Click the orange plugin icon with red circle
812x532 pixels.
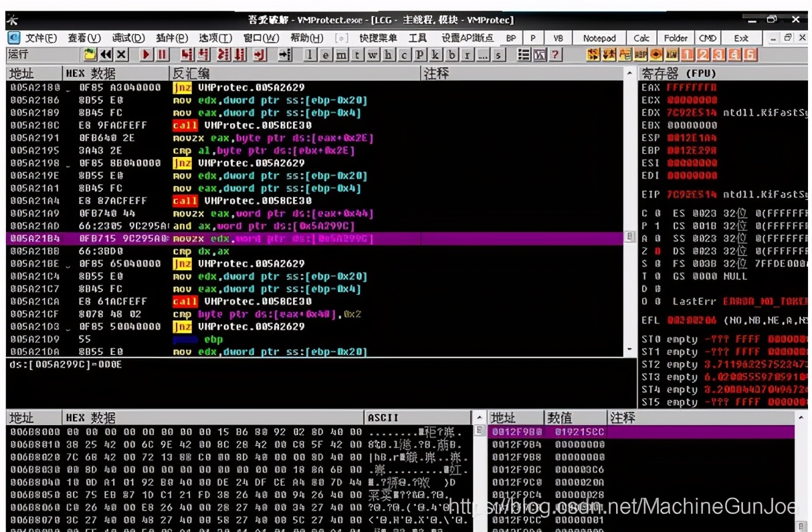tap(656, 55)
